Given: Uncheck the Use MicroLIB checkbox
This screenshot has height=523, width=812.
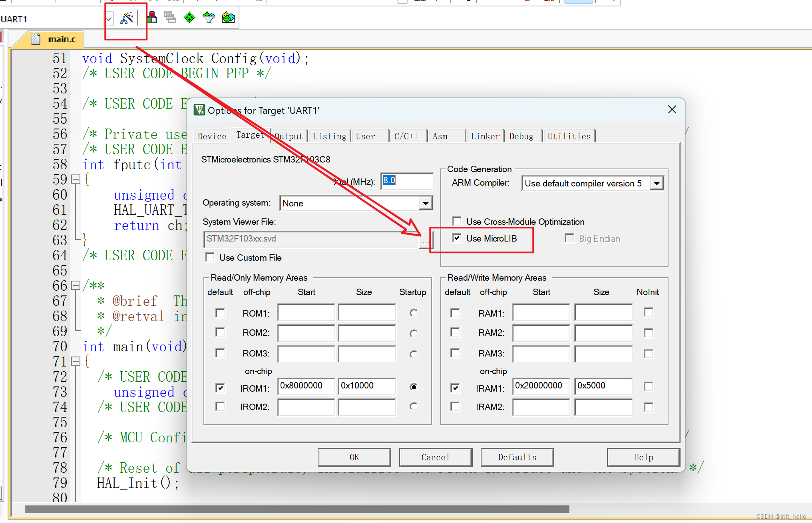Looking at the screenshot, I should [x=457, y=238].
